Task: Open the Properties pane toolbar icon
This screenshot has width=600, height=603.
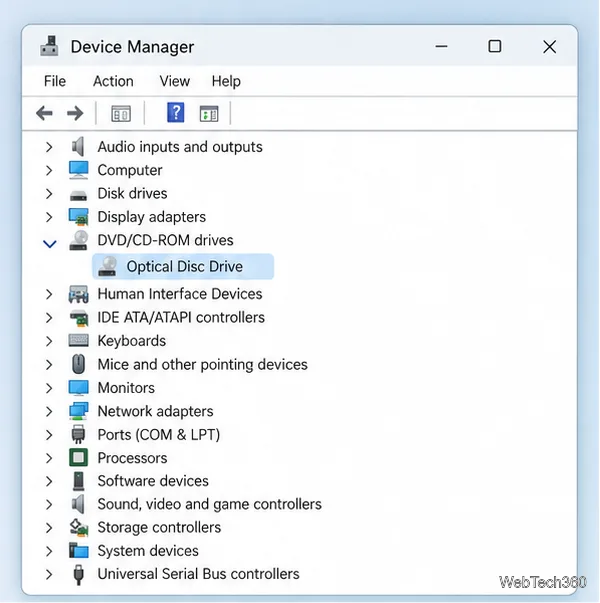Action: (x=121, y=114)
